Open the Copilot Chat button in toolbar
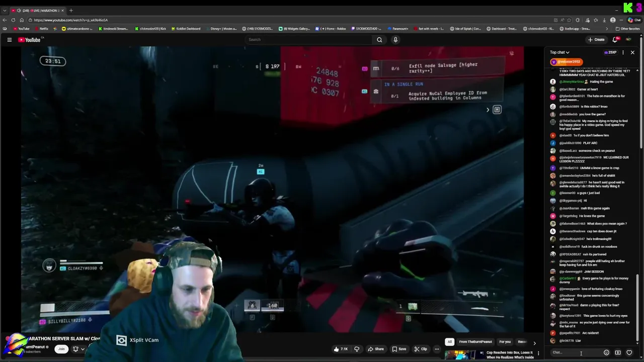Screen dimensions: 644x362 633,20
